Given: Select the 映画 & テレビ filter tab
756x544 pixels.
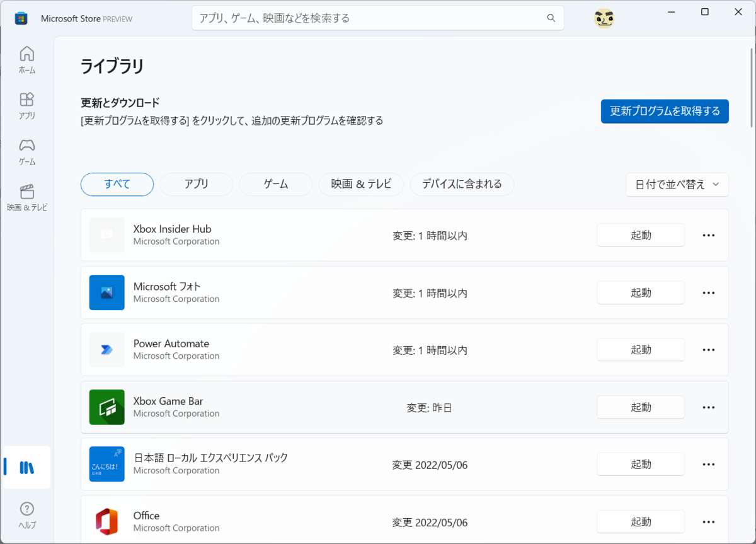Looking at the screenshot, I should click(x=361, y=184).
